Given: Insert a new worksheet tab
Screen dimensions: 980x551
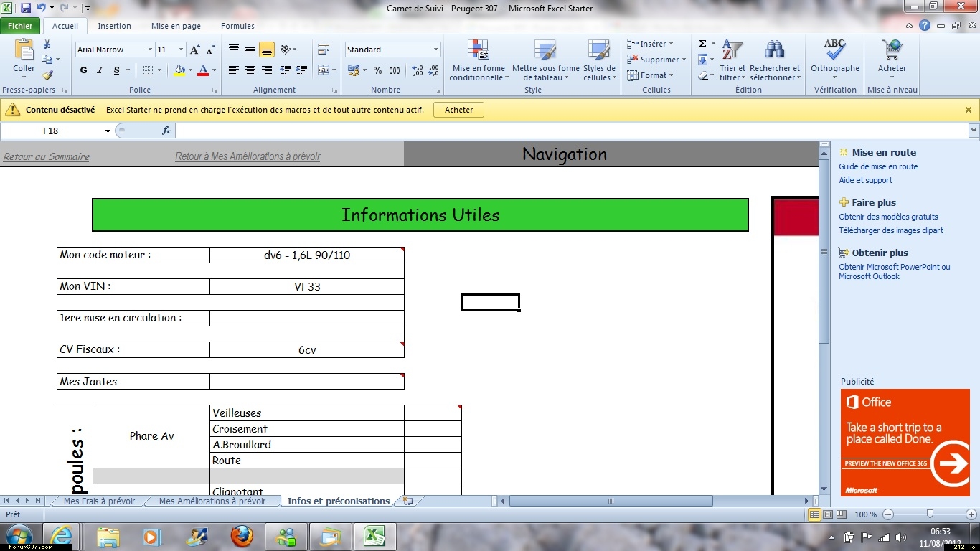Looking at the screenshot, I should point(408,501).
